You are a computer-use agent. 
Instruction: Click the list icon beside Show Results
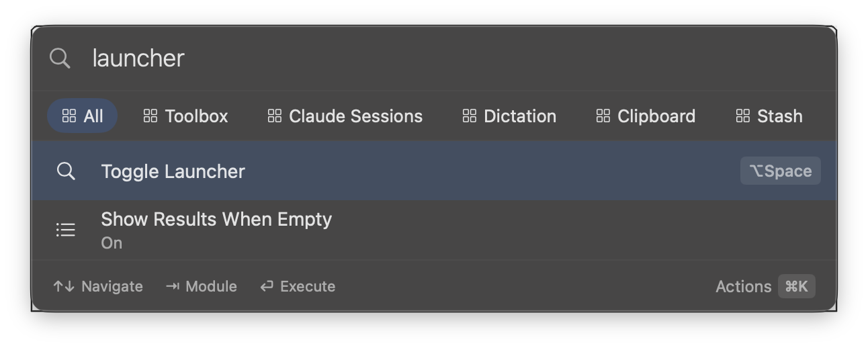point(65,230)
